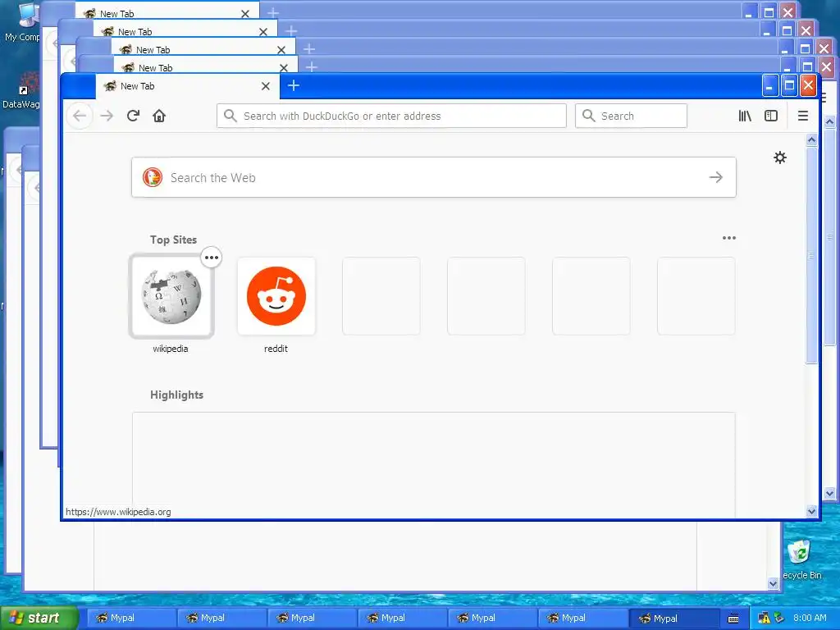Click the DuckDuckGo logo in search box
This screenshot has width=840, height=630.
coord(153,177)
